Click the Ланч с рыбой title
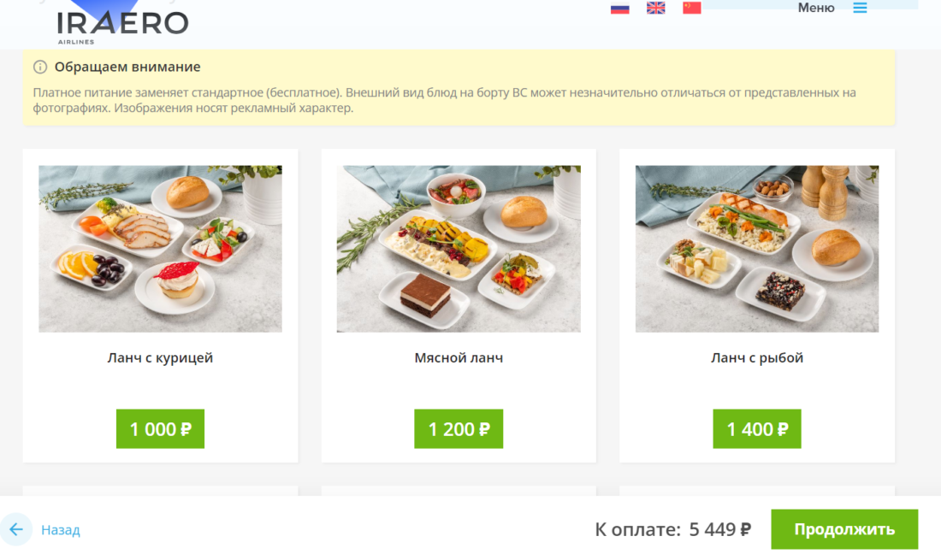 (x=757, y=358)
